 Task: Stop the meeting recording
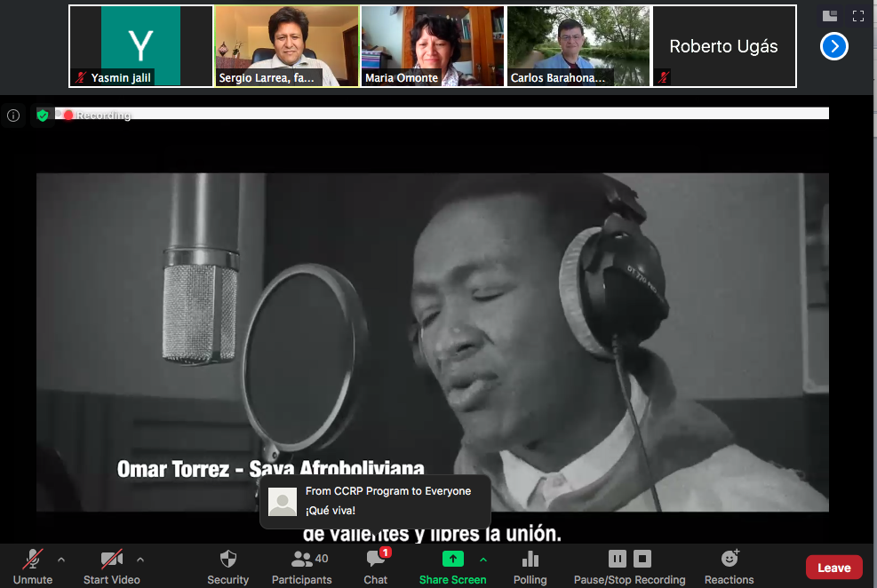click(x=642, y=559)
